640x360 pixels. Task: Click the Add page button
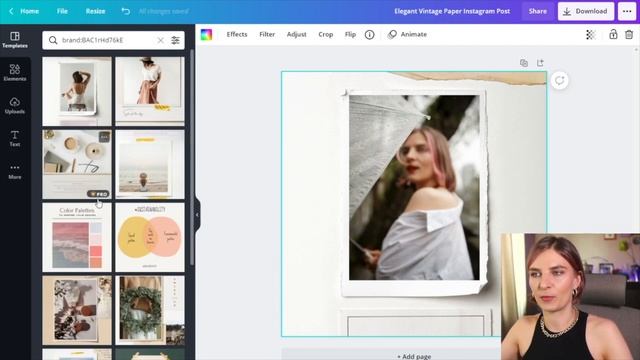(x=414, y=356)
